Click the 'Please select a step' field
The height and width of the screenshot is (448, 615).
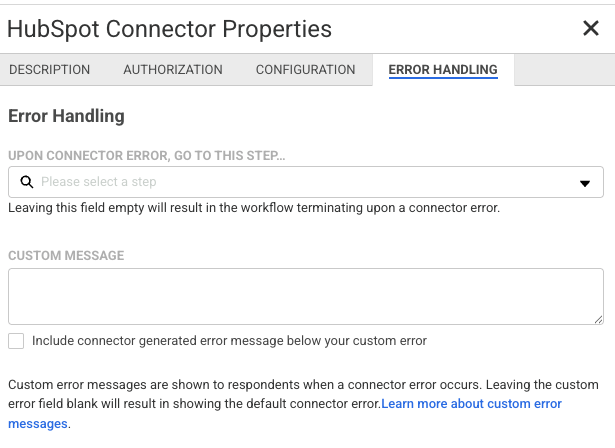coord(300,182)
